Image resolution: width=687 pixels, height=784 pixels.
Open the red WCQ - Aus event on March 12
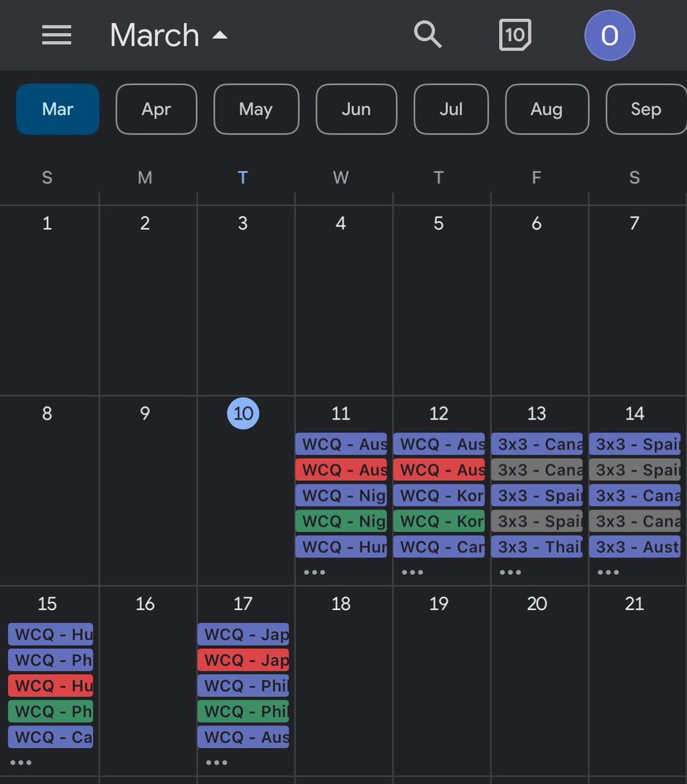439,470
